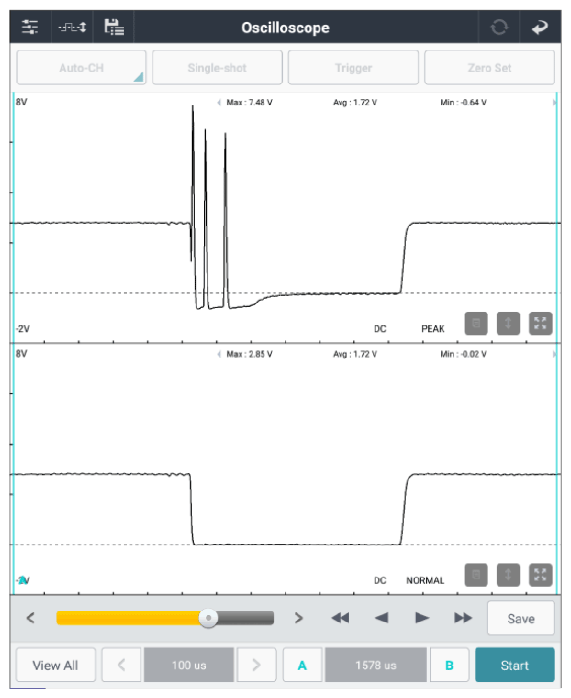
Task: Toggle the Single-shot mode button
Action: click(217, 68)
